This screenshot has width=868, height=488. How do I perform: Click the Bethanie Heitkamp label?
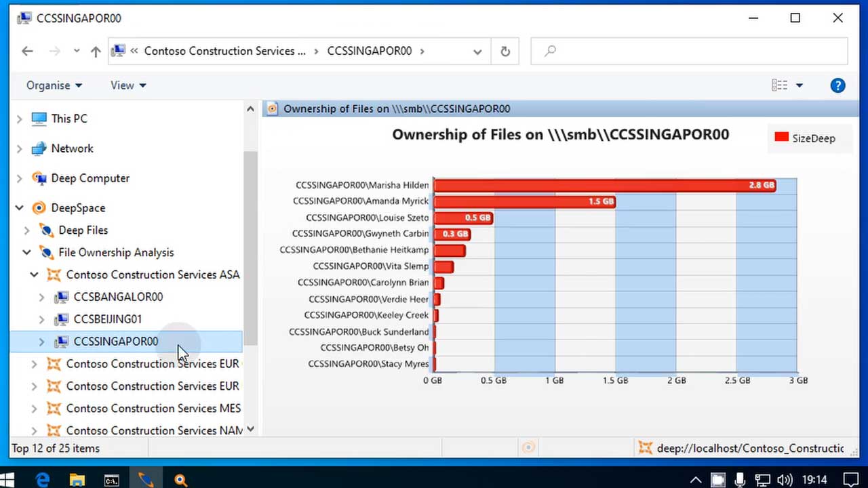coord(354,250)
